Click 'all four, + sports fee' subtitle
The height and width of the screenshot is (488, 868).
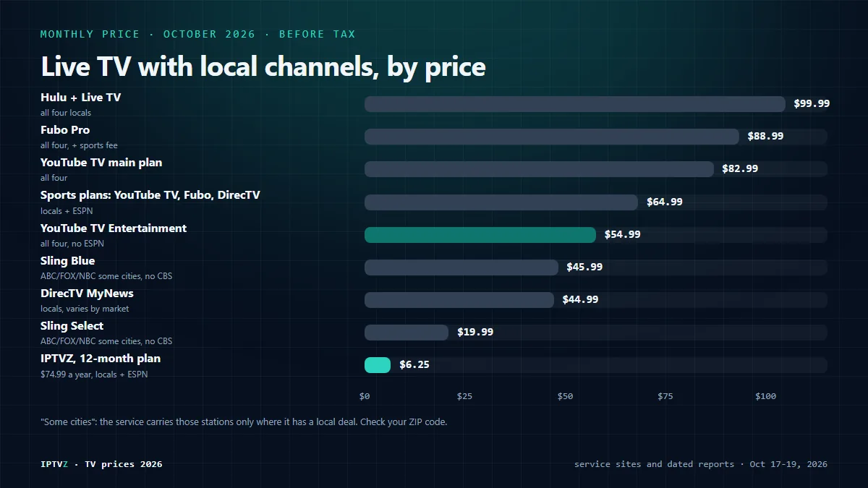click(x=79, y=145)
